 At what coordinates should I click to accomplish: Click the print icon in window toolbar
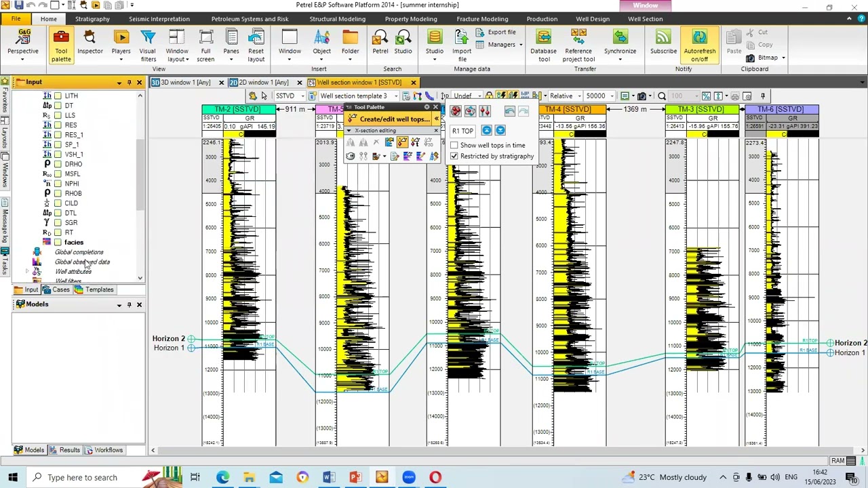coord(734,96)
